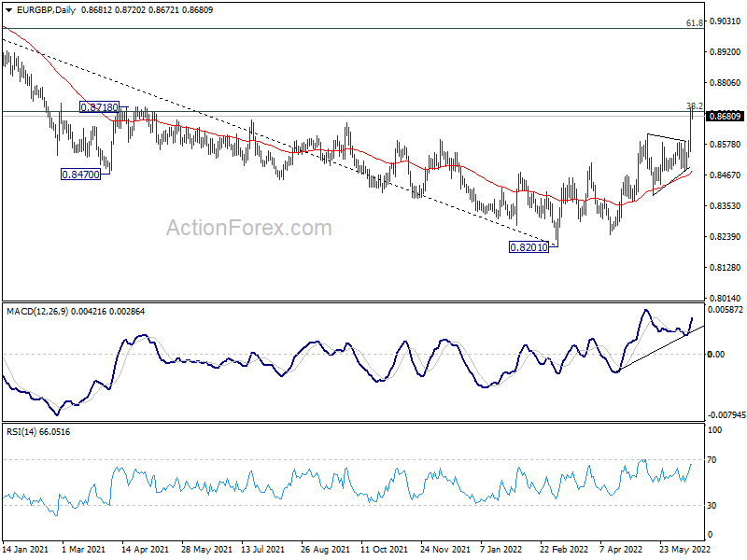Viewport: 747px width, 560px height.
Task: Select the 38.2 Fibonacci level label
Action: point(694,106)
